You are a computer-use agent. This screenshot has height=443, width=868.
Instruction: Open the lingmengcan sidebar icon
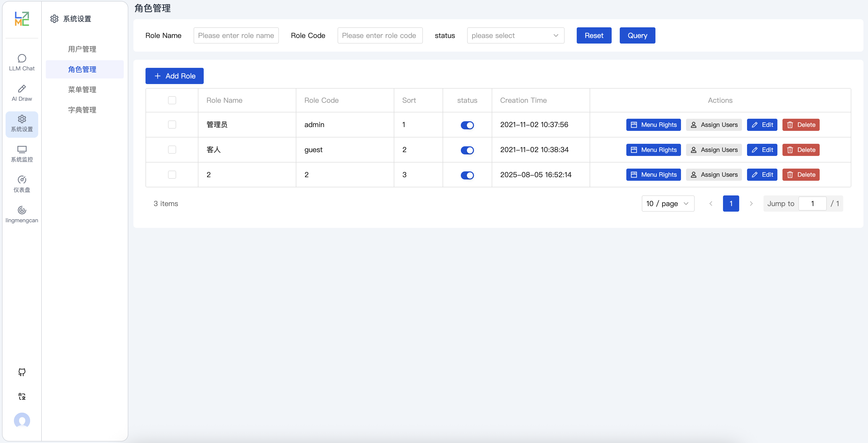pos(22,210)
